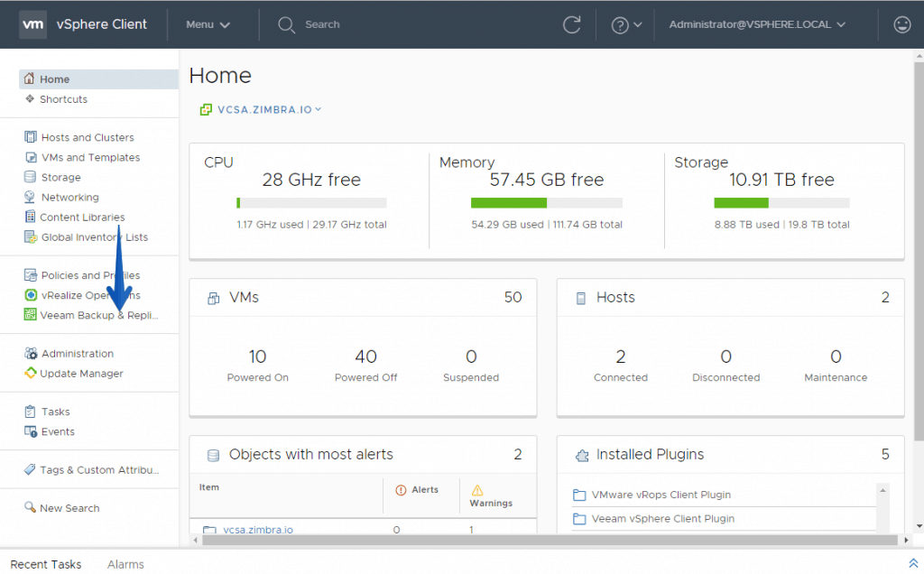This screenshot has height=574, width=924.
Task: Click the smiley feedback icon
Action: coord(901,24)
